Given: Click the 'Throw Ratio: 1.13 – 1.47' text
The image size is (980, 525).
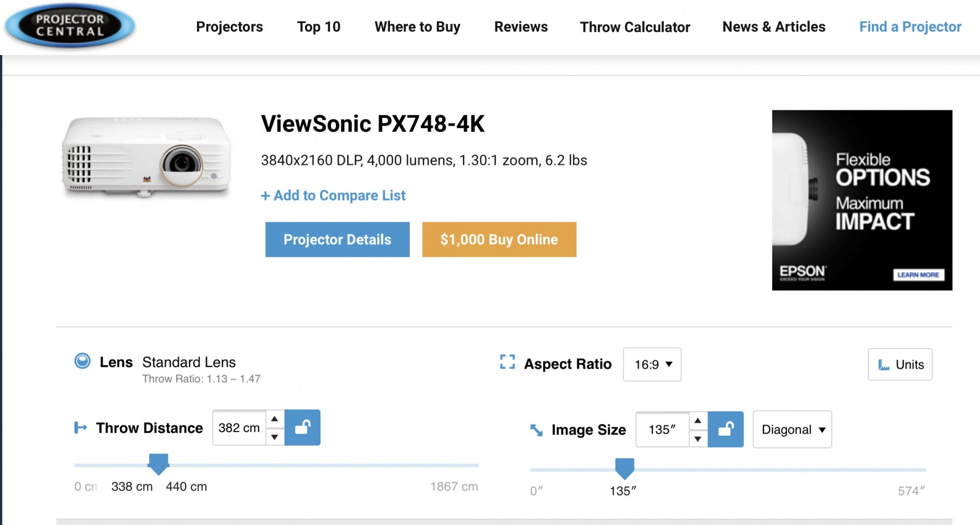Looking at the screenshot, I should coord(201,379).
